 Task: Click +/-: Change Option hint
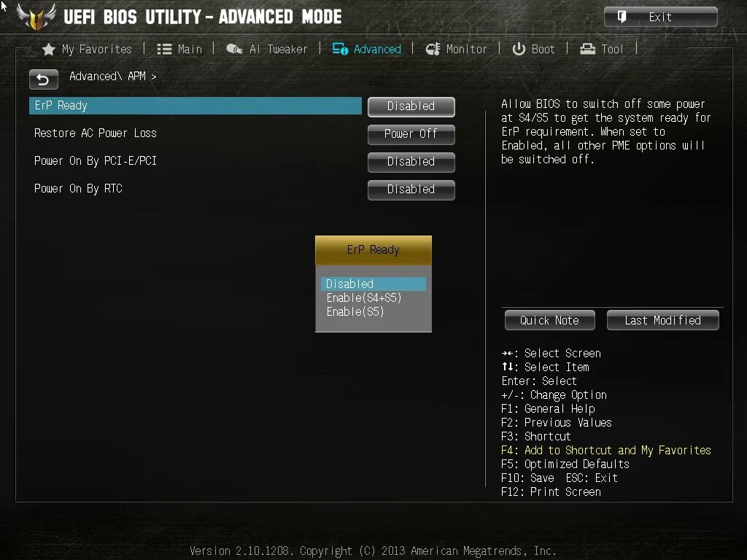[554, 395]
